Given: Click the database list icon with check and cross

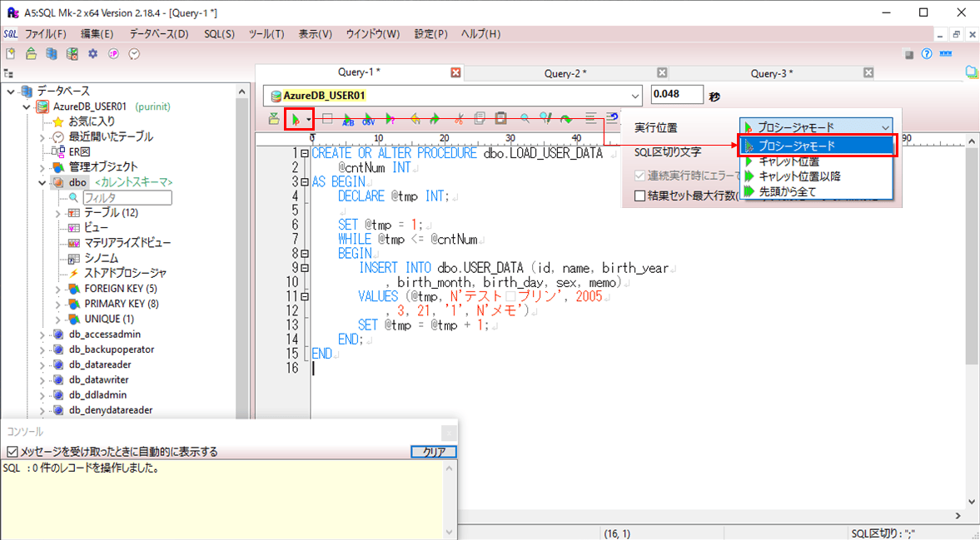Looking at the screenshot, I should (72, 54).
